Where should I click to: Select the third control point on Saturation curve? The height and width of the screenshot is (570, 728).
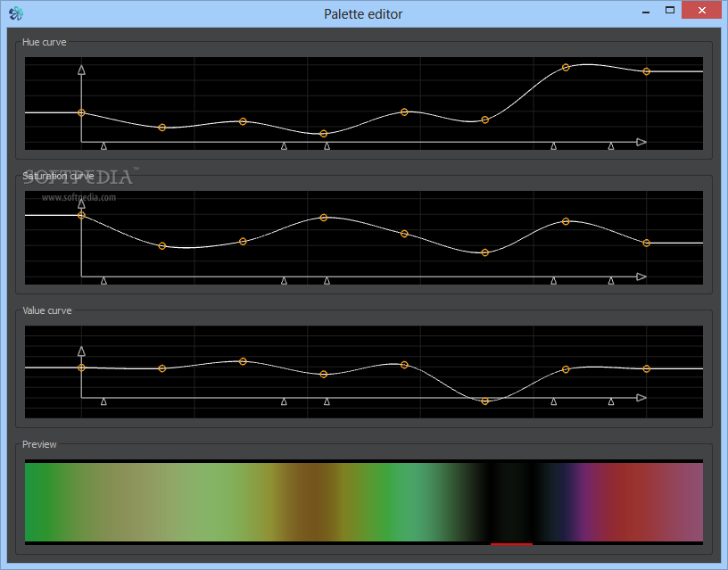coord(243,242)
